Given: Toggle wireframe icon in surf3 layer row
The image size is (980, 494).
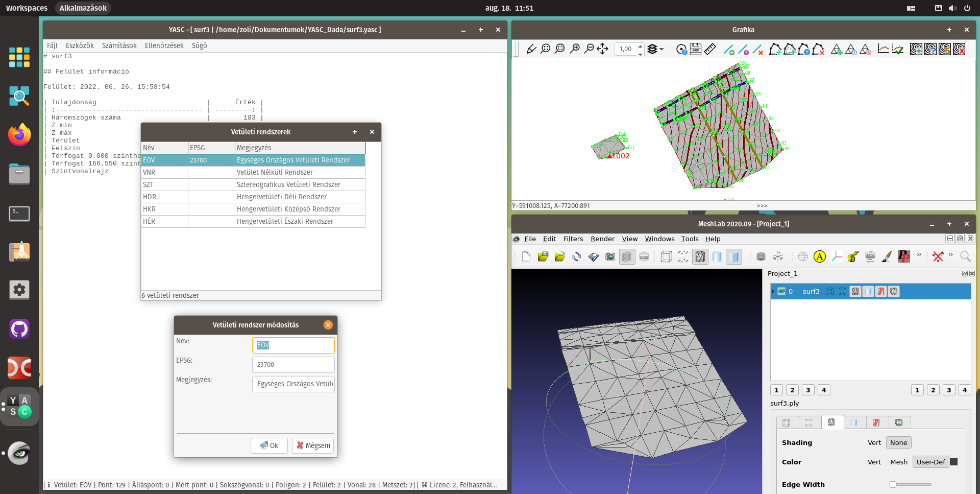Looking at the screenshot, I should tap(855, 291).
